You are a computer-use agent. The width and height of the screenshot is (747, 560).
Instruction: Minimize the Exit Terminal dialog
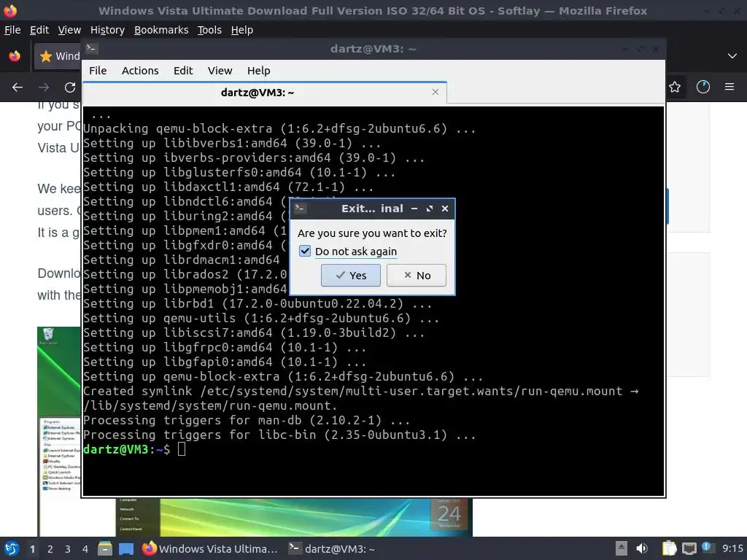point(414,209)
